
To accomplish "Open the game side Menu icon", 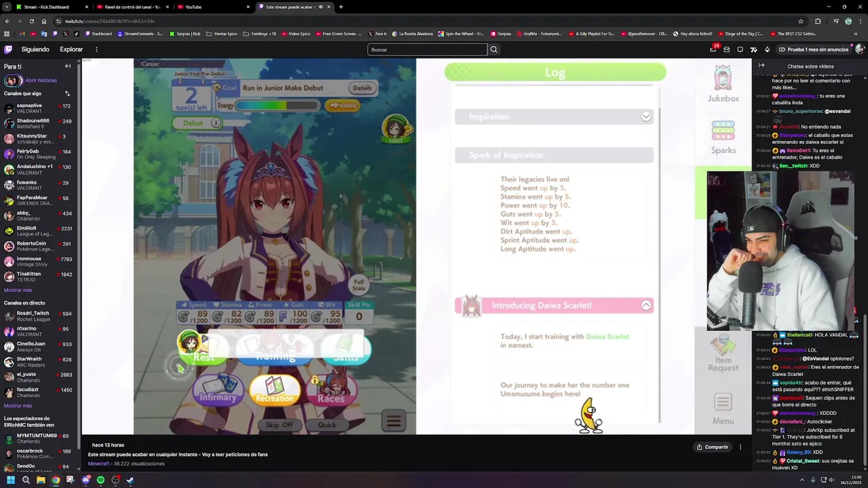I will (723, 409).
